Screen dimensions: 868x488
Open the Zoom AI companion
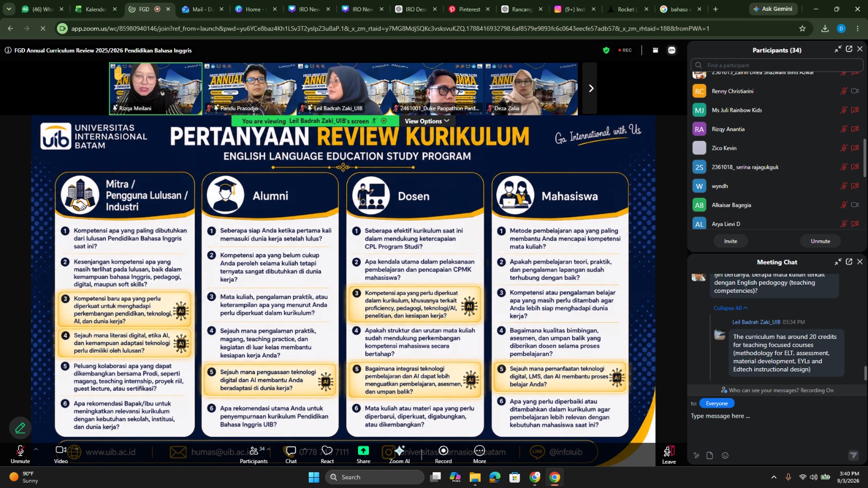[x=399, y=454]
